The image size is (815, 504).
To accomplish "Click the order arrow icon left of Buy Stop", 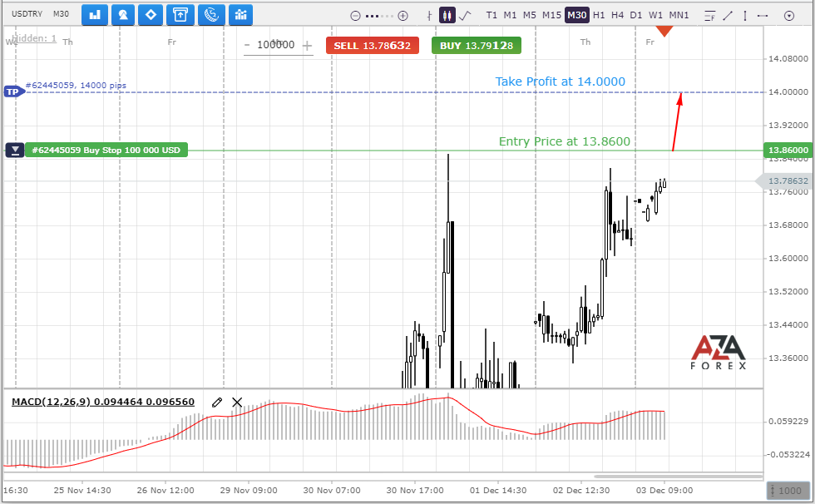I will 15,151.
